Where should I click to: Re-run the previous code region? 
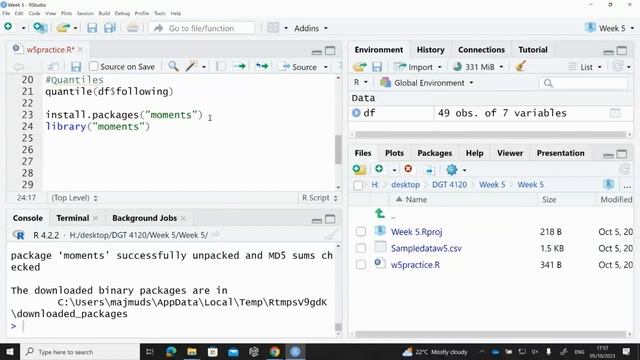262,66
